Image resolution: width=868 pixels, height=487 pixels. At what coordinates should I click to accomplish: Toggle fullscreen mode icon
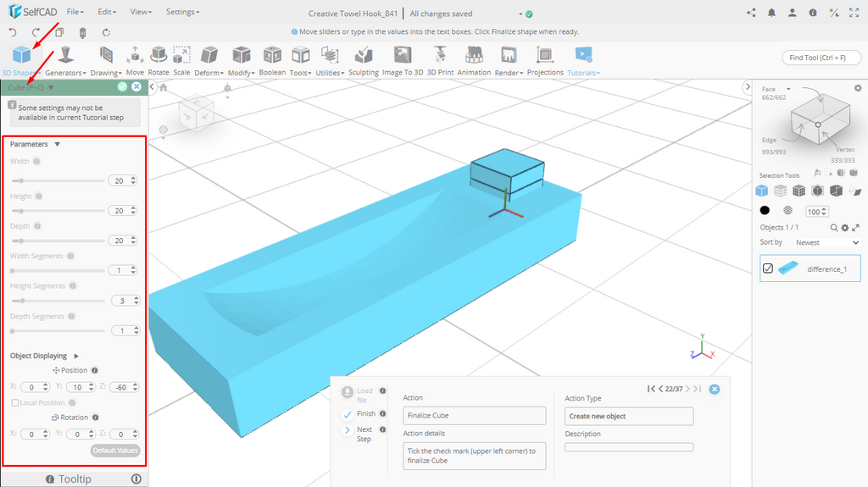pos(854,13)
